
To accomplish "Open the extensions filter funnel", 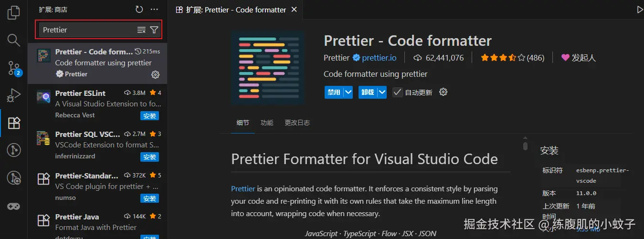I will point(154,30).
